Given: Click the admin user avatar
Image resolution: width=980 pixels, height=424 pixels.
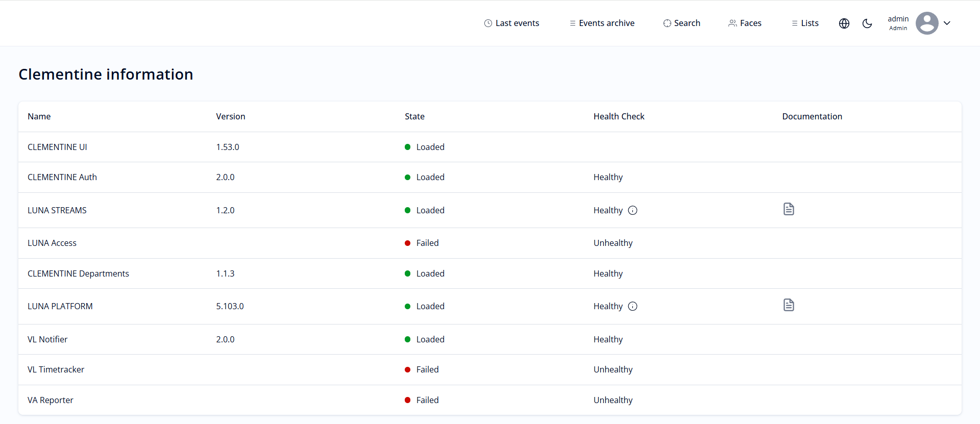Looking at the screenshot, I should point(926,23).
